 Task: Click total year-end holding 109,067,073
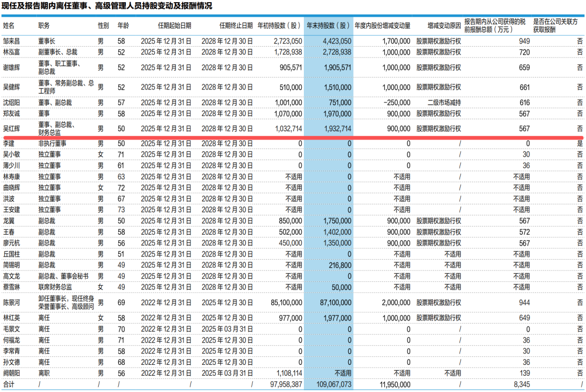click(x=334, y=384)
